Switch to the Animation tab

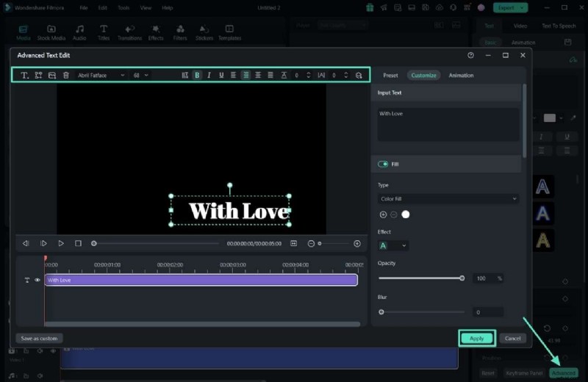(461, 75)
